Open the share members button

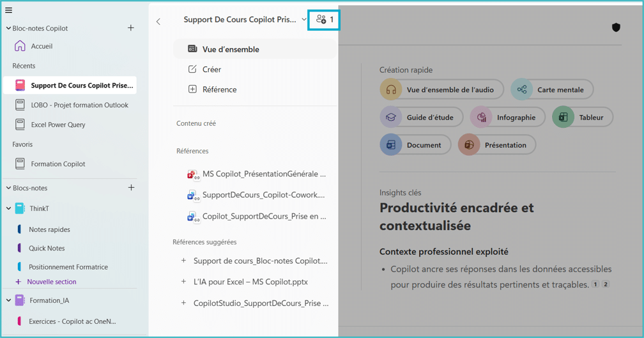324,20
